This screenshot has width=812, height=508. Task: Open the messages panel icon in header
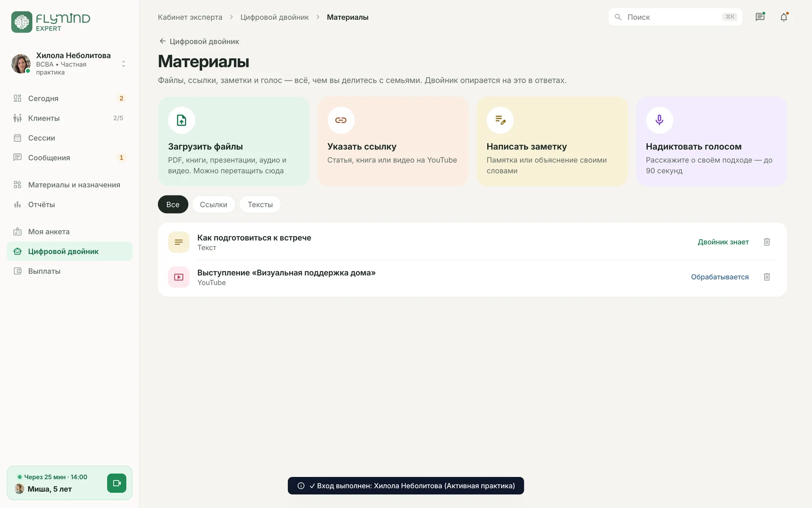click(760, 17)
